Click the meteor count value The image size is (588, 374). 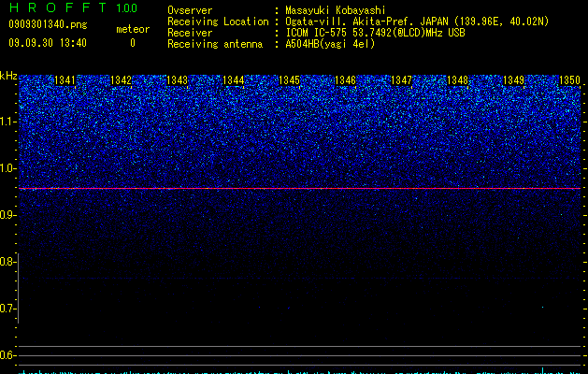coord(133,43)
